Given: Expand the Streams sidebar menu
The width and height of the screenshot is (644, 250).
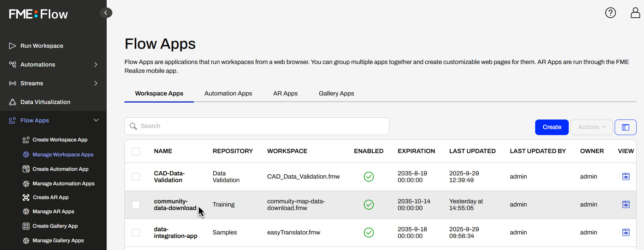Looking at the screenshot, I should pyautogui.click(x=53, y=83).
